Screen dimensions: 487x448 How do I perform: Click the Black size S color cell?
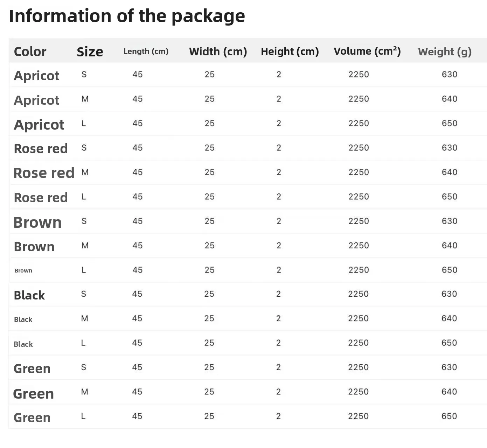pos(29,295)
